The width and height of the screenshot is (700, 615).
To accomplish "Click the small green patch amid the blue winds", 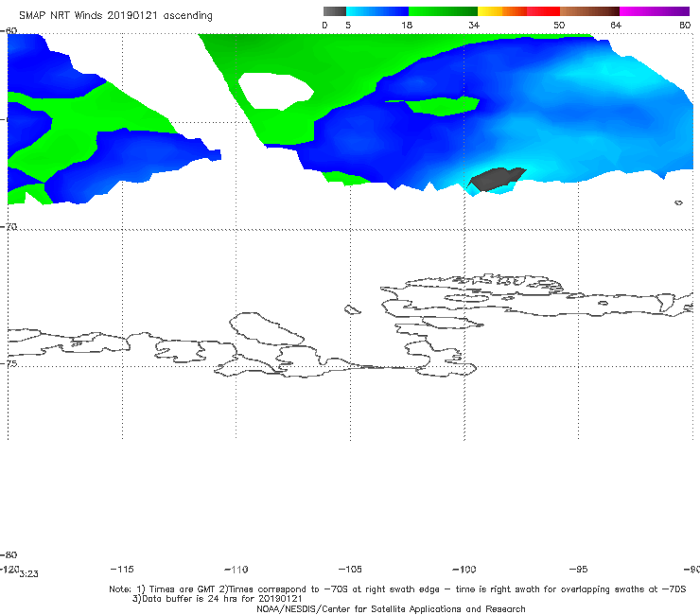I will click(440, 106).
